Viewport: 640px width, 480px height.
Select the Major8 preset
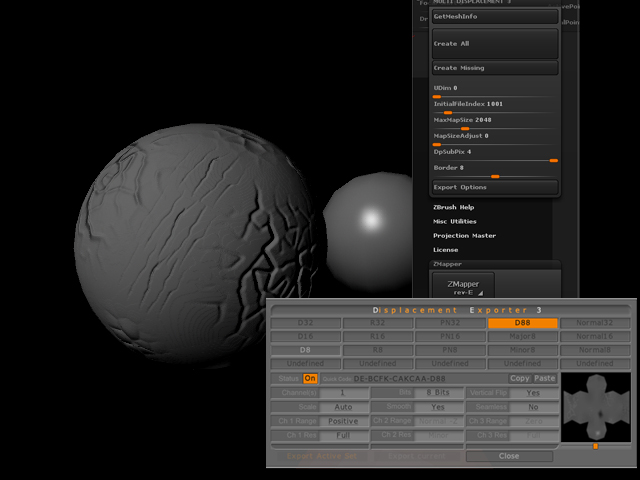tap(522, 336)
